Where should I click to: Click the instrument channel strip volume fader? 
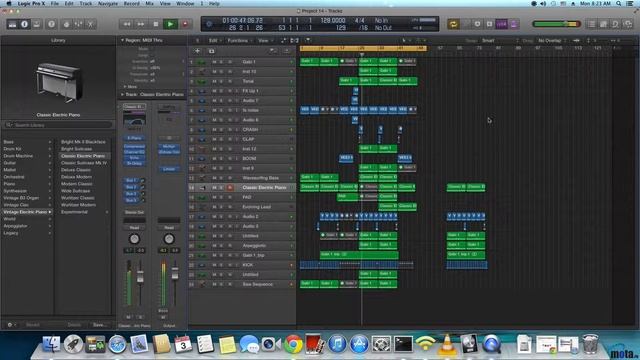(140, 277)
